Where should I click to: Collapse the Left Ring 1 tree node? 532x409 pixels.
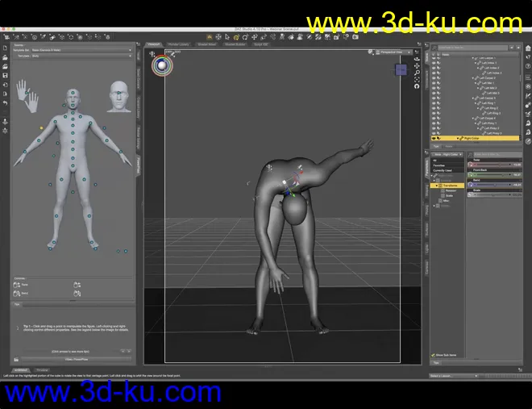coord(477,103)
